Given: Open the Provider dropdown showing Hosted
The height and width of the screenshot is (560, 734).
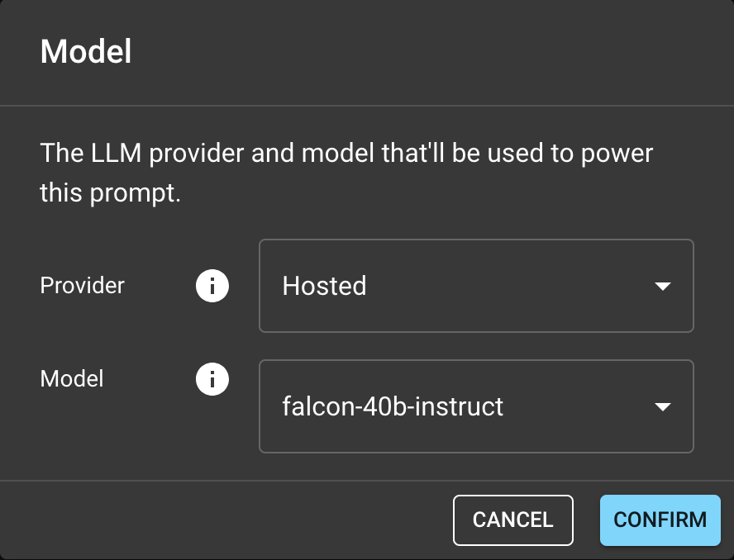Looking at the screenshot, I should (476, 286).
